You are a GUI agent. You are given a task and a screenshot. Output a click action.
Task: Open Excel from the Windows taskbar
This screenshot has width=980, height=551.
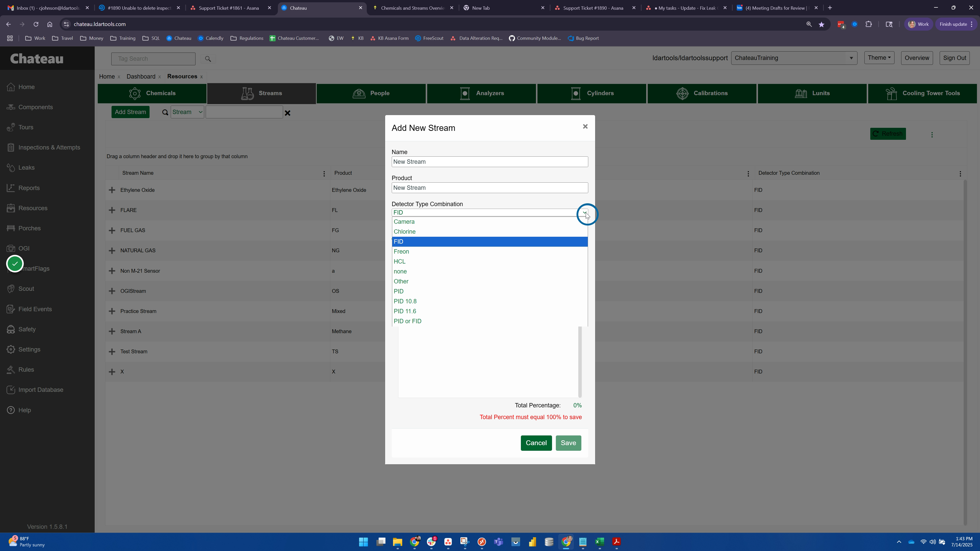pos(599,542)
